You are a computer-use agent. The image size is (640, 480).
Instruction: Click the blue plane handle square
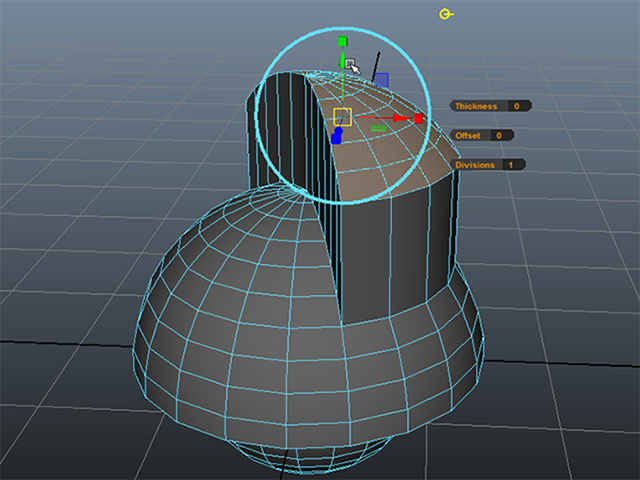381,80
